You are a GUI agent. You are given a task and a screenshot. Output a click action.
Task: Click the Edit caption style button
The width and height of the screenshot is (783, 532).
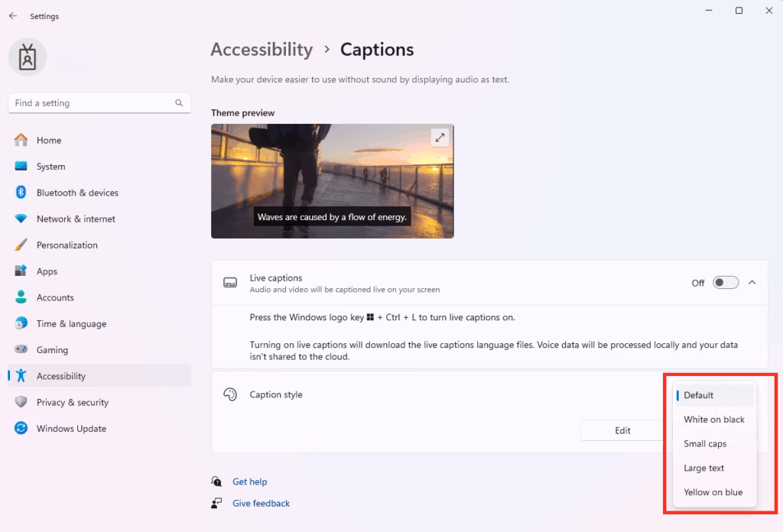pyautogui.click(x=622, y=430)
